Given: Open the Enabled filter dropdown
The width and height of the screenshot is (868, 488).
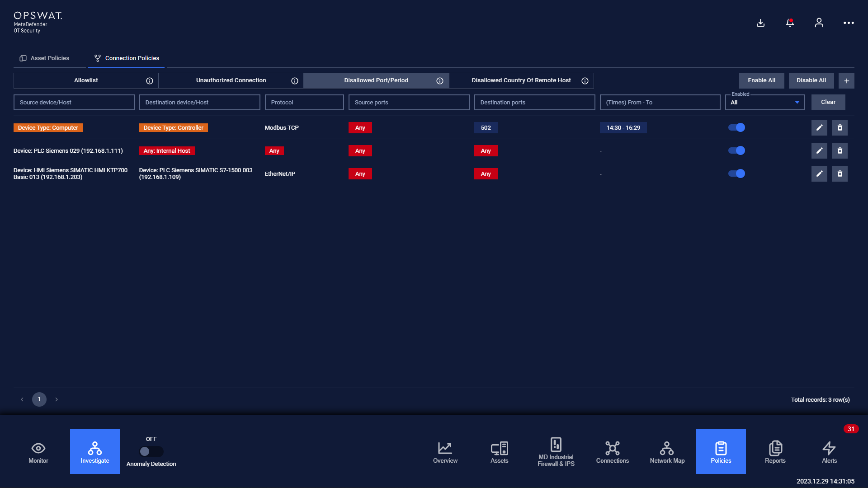Looking at the screenshot, I should pos(764,103).
